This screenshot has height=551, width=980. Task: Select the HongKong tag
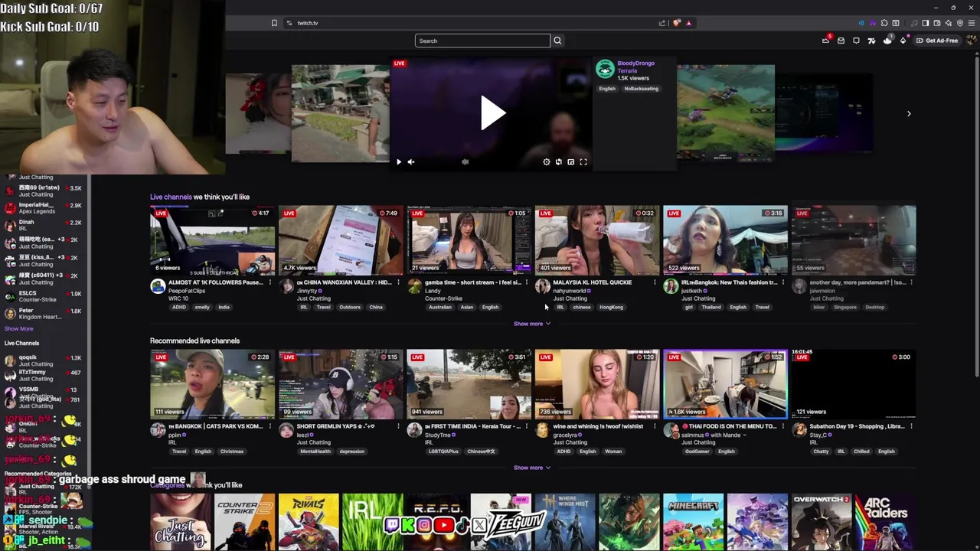point(612,308)
